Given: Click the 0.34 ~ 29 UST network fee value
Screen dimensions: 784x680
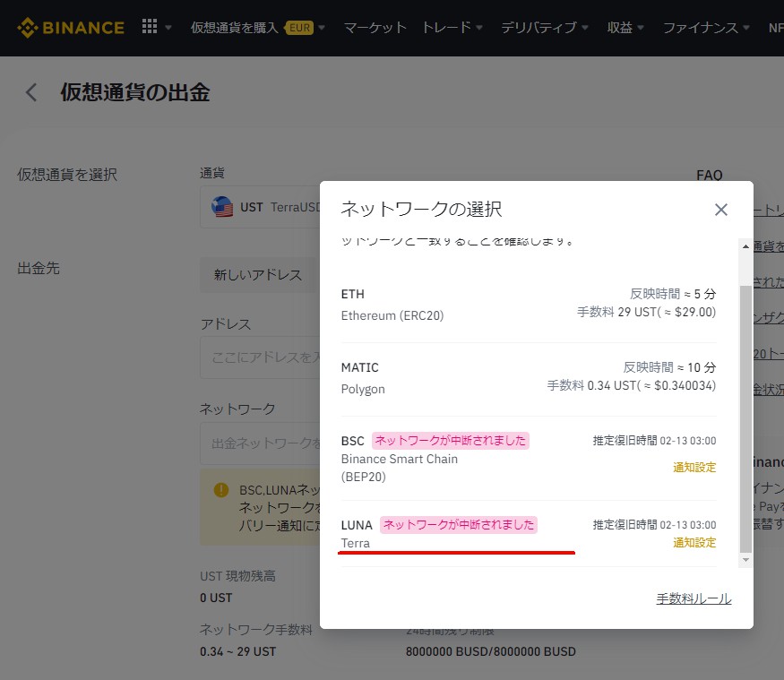Looking at the screenshot, I should pos(238,651).
